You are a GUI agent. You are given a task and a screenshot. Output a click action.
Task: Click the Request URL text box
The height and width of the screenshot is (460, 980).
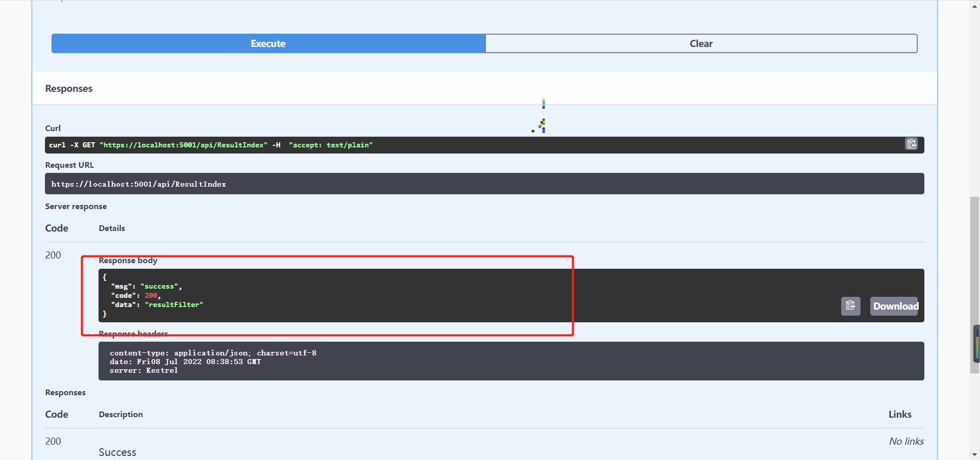(484, 184)
